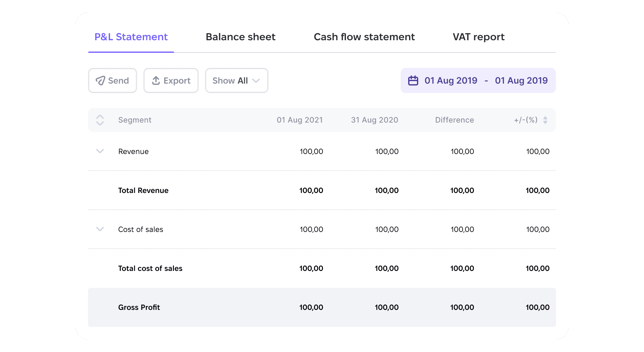Click Gross Profit's 01 Aug 2021 value
Screen dimensions: 644x352
pos(311,307)
